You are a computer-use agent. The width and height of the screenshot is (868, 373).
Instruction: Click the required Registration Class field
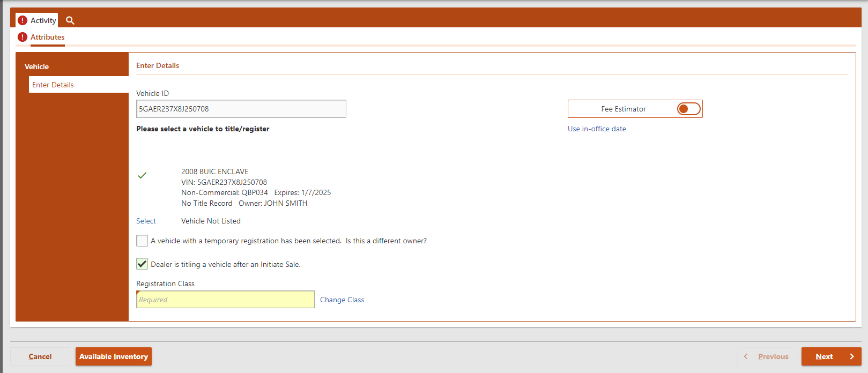(225, 300)
